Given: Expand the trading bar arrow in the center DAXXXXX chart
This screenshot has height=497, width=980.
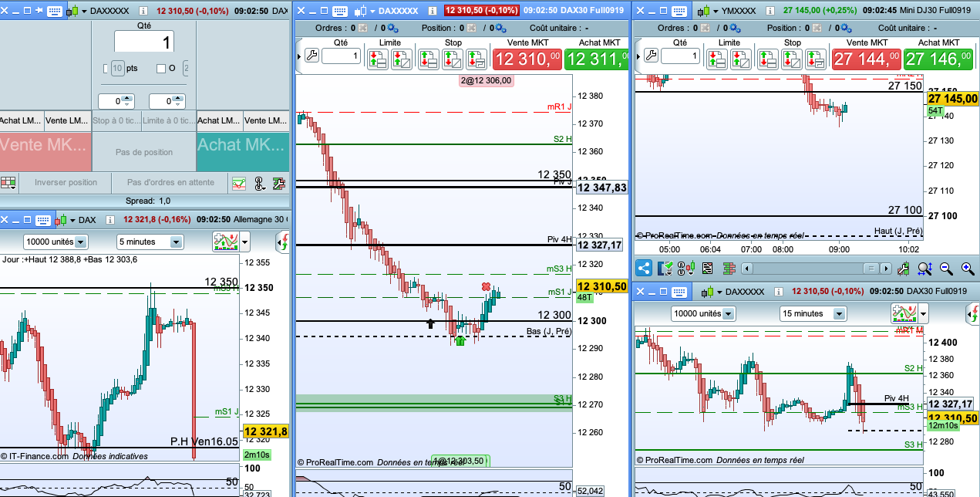Looking at the screenshot, I should coord(299,56).
